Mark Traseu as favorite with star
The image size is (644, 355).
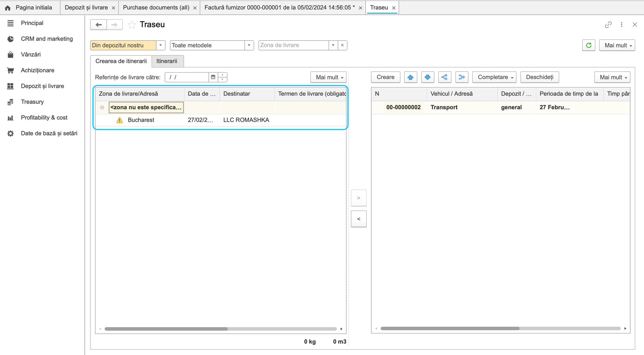pyautogui.click(x=132, y=25)
